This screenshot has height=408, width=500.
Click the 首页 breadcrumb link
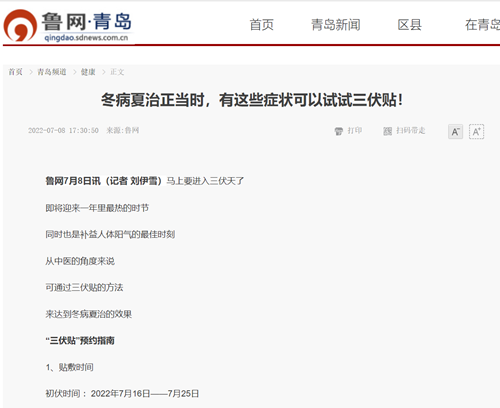click(15, 72)
